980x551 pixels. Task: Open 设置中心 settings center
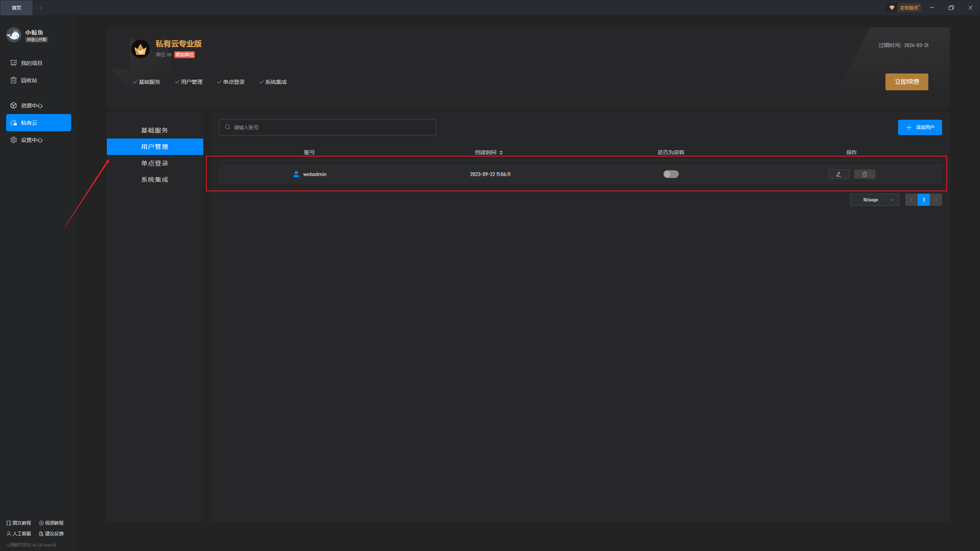click(x=38, y=140)
